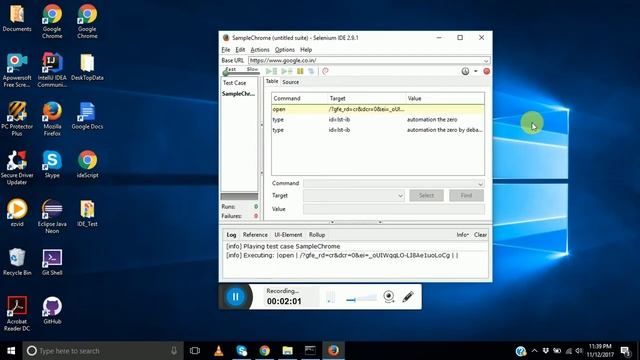Click the Target column header
This screenshot has width=640, height=360.
[x=367, y=98]
